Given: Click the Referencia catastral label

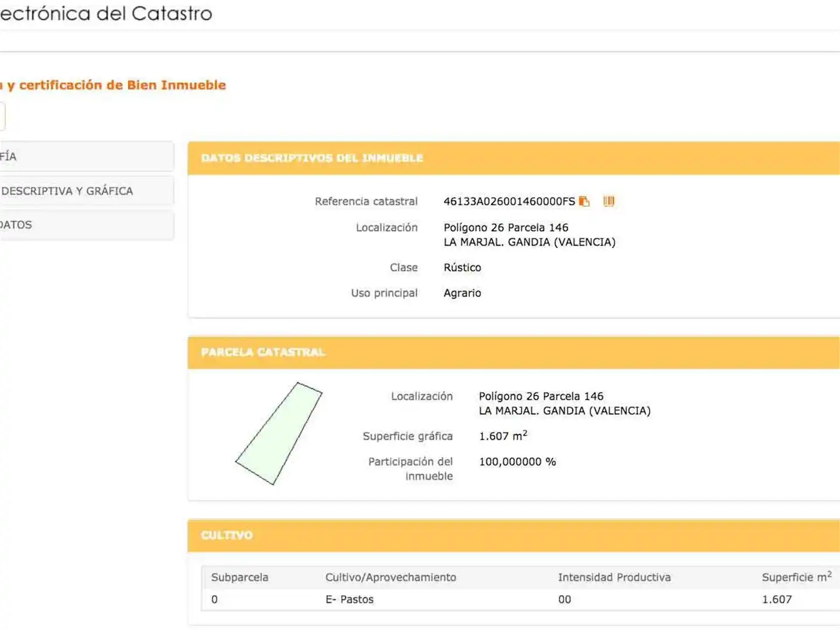Looking at the screenshot, I should click(x=366, y=201).
